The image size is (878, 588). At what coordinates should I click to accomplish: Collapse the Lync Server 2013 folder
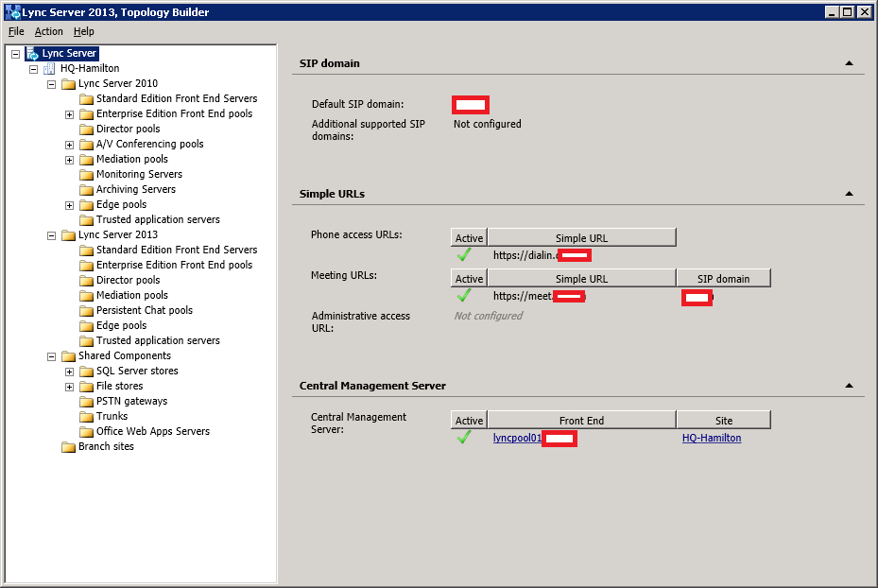[52, 235]
